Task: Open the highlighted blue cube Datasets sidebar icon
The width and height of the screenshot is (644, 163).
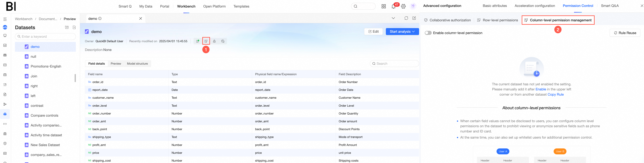Action: click(5, 114)
